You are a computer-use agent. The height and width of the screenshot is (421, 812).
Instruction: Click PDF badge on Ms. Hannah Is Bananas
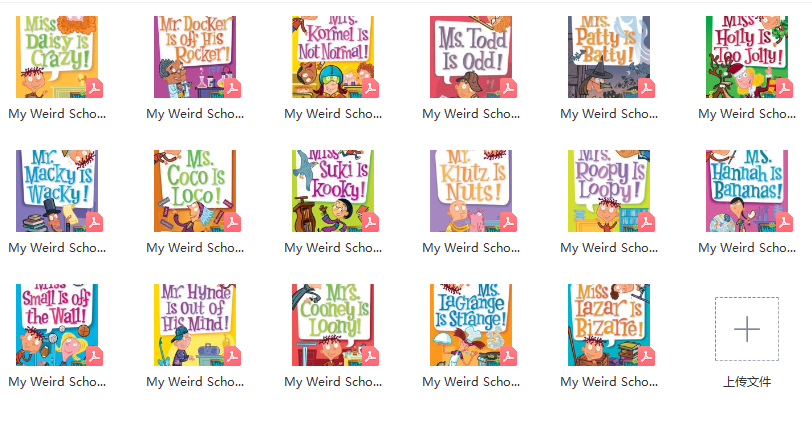[784, 223]
